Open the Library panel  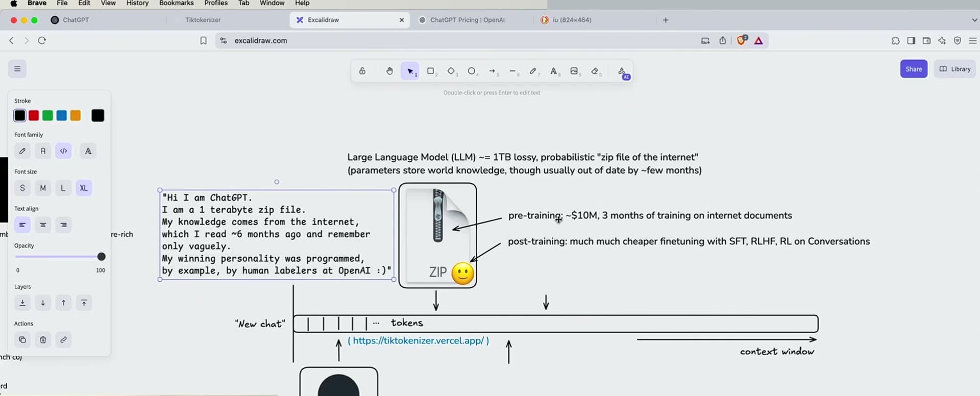955,69
